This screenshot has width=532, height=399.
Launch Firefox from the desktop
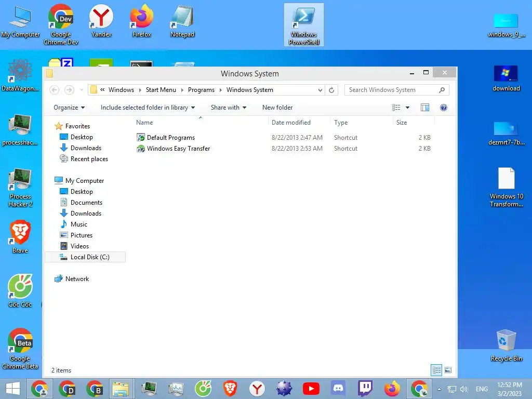[141, 21]
